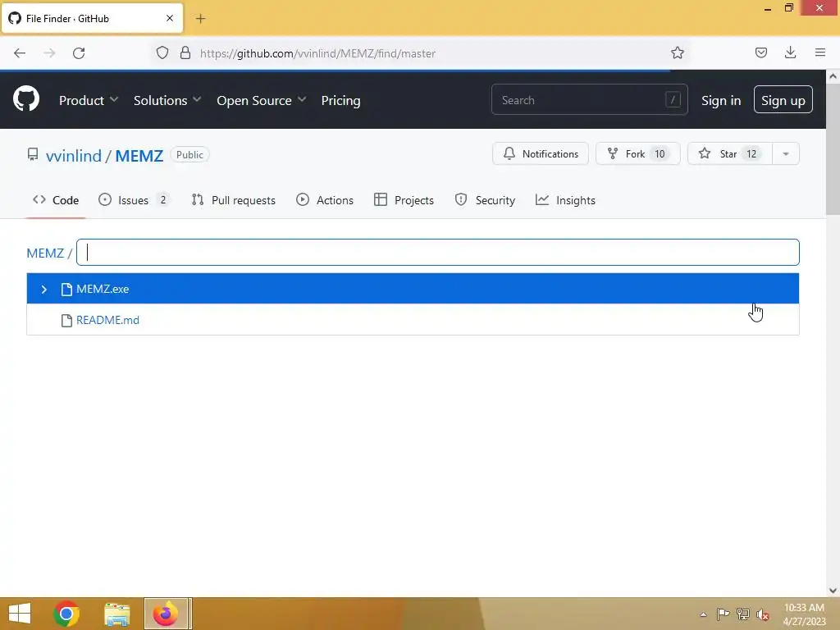
Task: Open the Insights tab
Action: (565, 200)
